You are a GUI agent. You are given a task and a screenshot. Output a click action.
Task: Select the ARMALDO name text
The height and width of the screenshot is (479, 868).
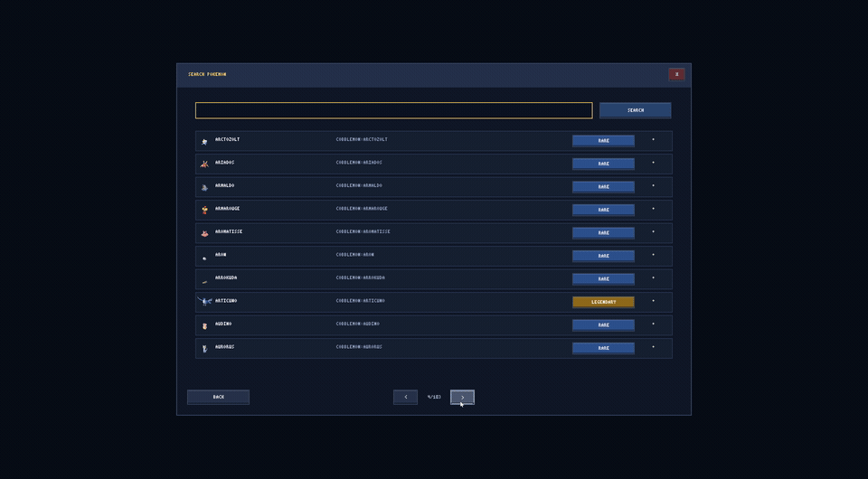[x=224, y=186]
